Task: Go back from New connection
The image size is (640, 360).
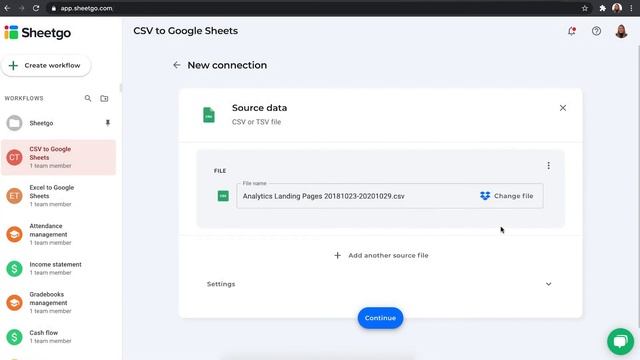Action: point(176,65)
